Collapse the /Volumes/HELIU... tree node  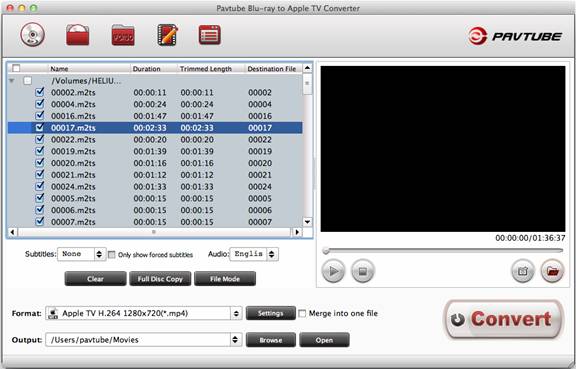click(12, 80)
